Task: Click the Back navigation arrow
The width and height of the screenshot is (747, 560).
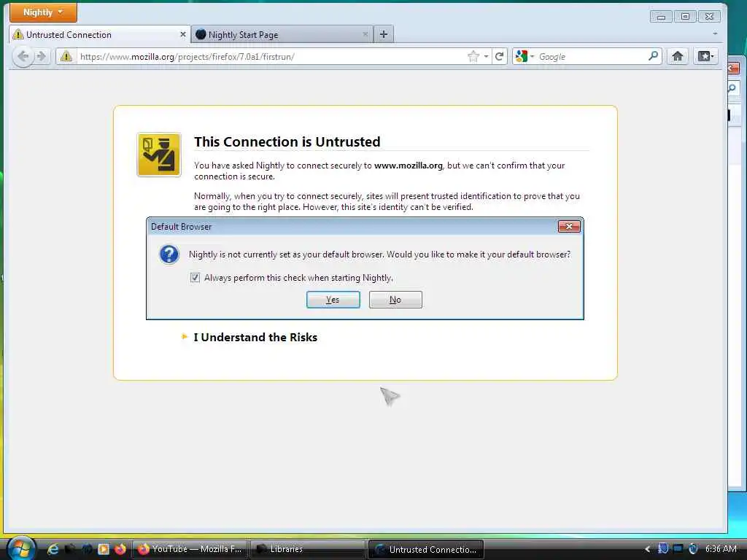Action: (x=23, y=57)
